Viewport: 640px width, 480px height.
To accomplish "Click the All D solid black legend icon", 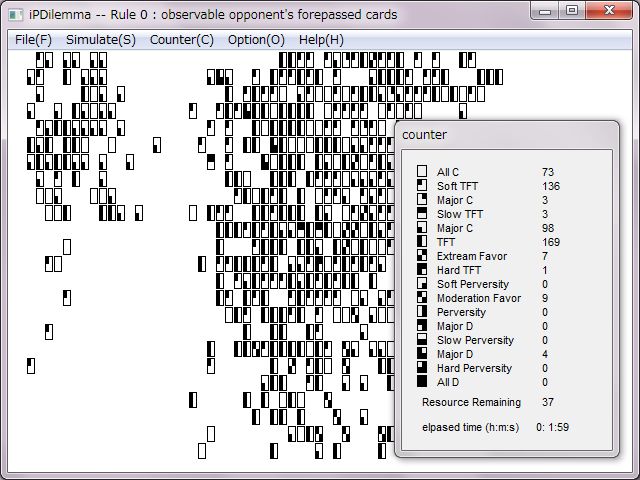I will coord(422,381).
